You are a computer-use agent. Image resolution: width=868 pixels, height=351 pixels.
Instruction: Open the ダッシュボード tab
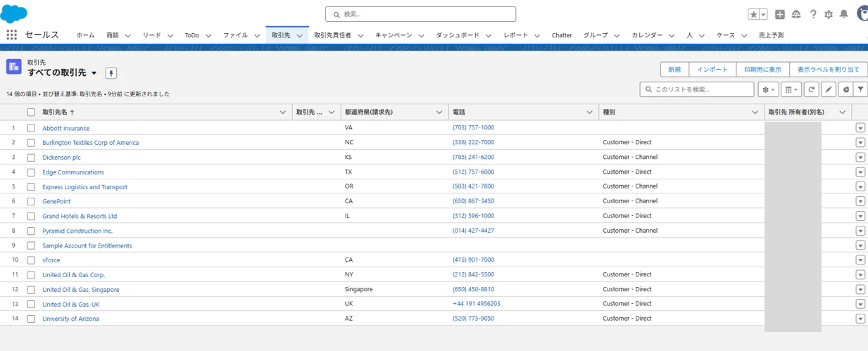(x=458, y=35)
